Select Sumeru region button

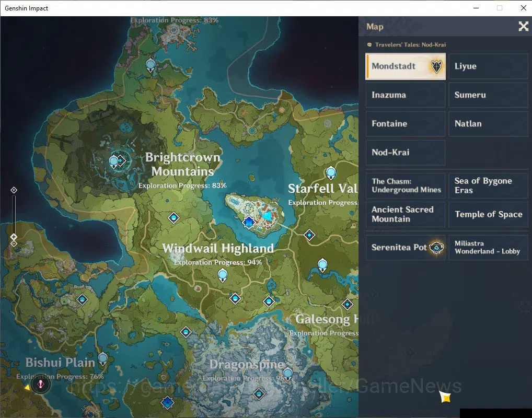pyautogui.click(x=488, y=95)
